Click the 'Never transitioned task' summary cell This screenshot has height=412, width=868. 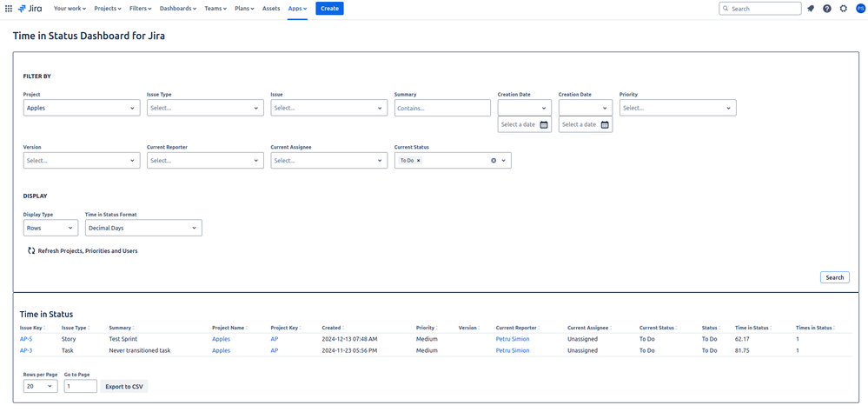[x=138, y=350]
